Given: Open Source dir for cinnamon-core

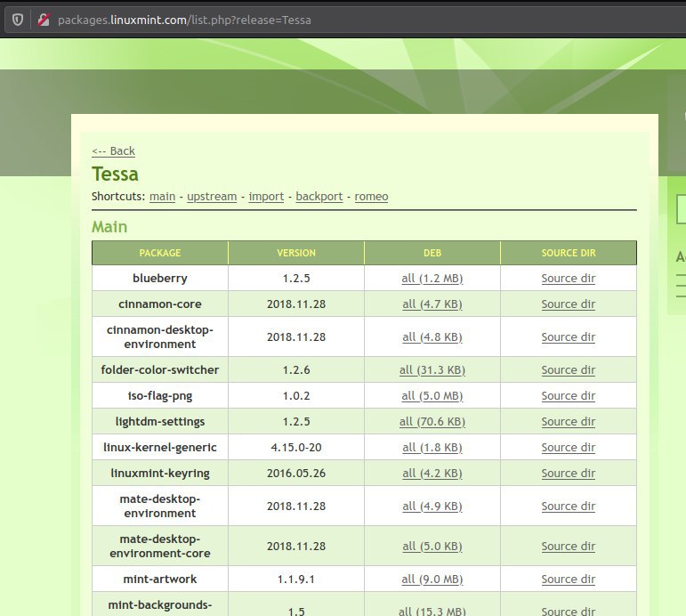Looking at the screenshot, I should (568, 304).
